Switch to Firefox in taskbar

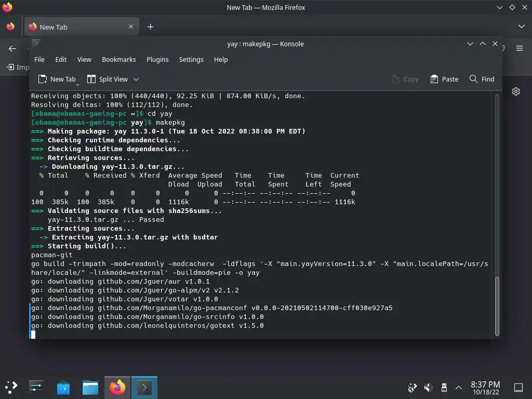tap(117, 387)
